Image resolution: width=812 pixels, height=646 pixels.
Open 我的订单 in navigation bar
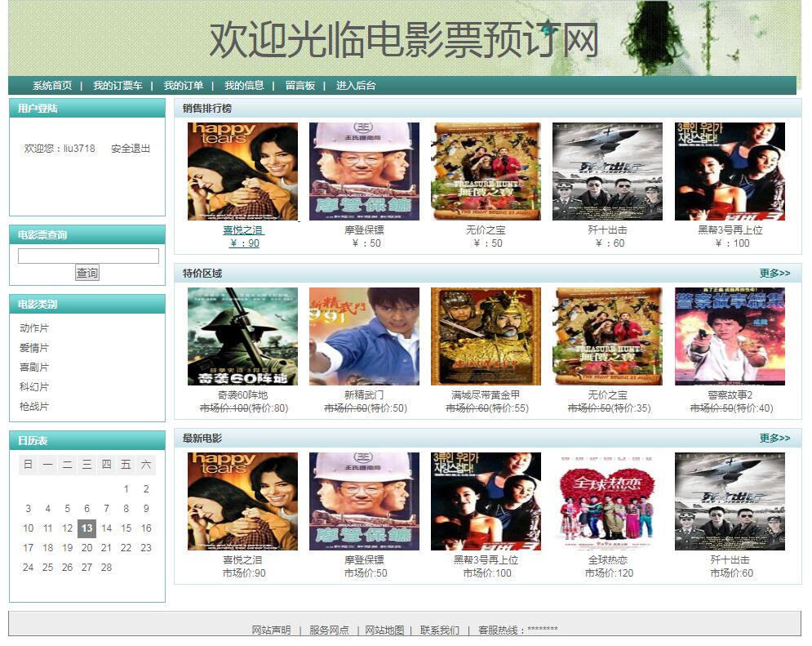pyautogui.click(x=184, y=86)
